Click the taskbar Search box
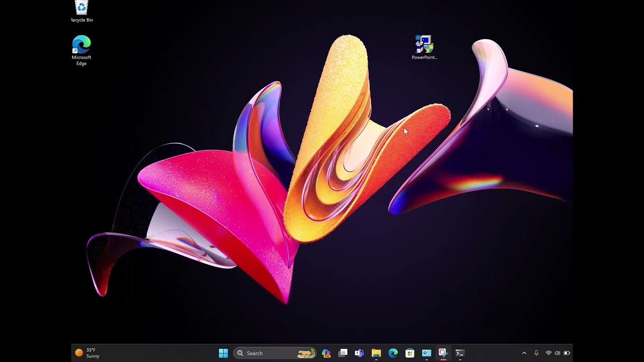644x362 pixels. click(x=275, y=353)
